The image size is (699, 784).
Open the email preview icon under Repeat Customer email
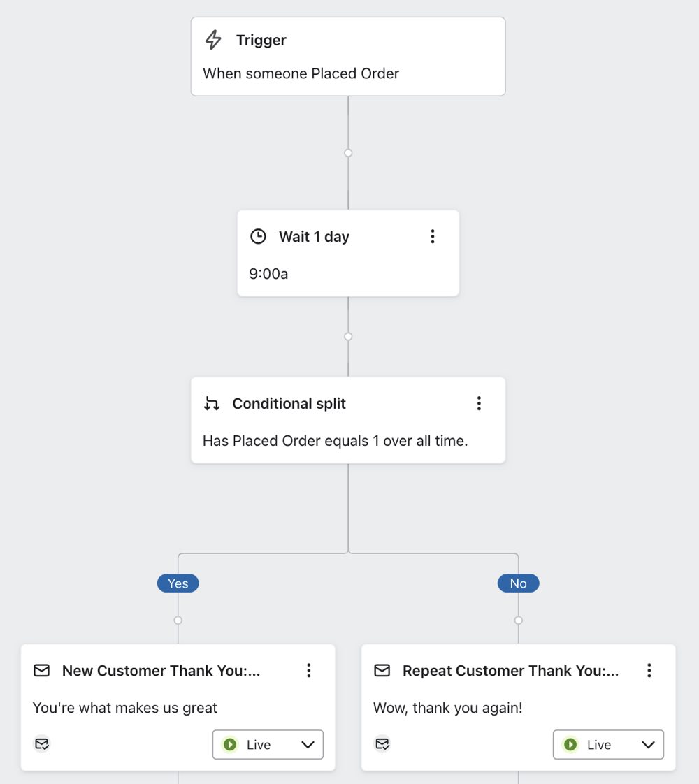click(x=382, y=743)
